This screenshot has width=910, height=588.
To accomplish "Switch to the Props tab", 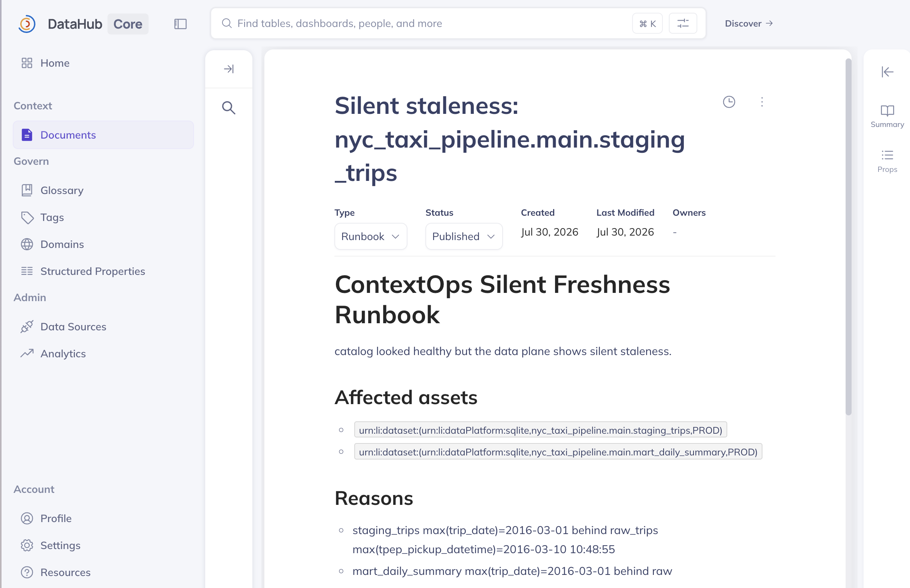I will pos(887,161).
